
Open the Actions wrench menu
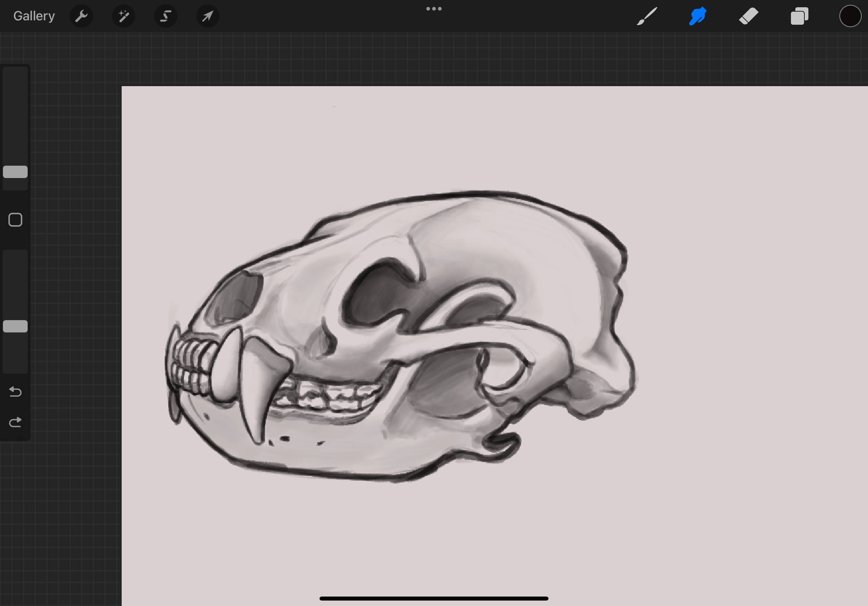point(81,16)
